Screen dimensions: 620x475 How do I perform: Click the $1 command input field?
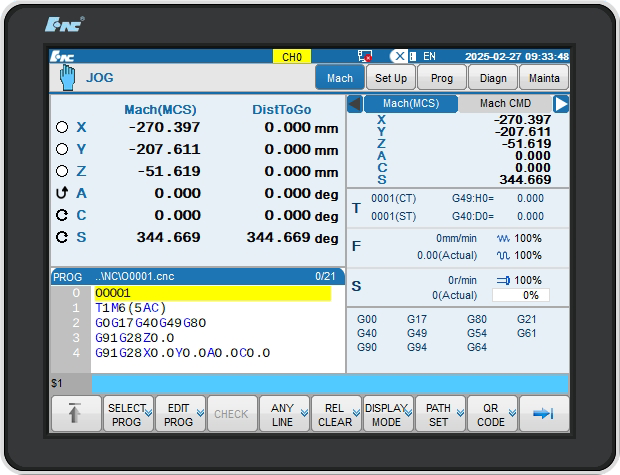329,384
